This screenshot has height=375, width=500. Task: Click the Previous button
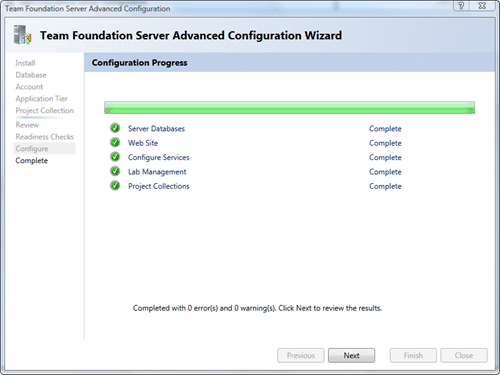301,356
